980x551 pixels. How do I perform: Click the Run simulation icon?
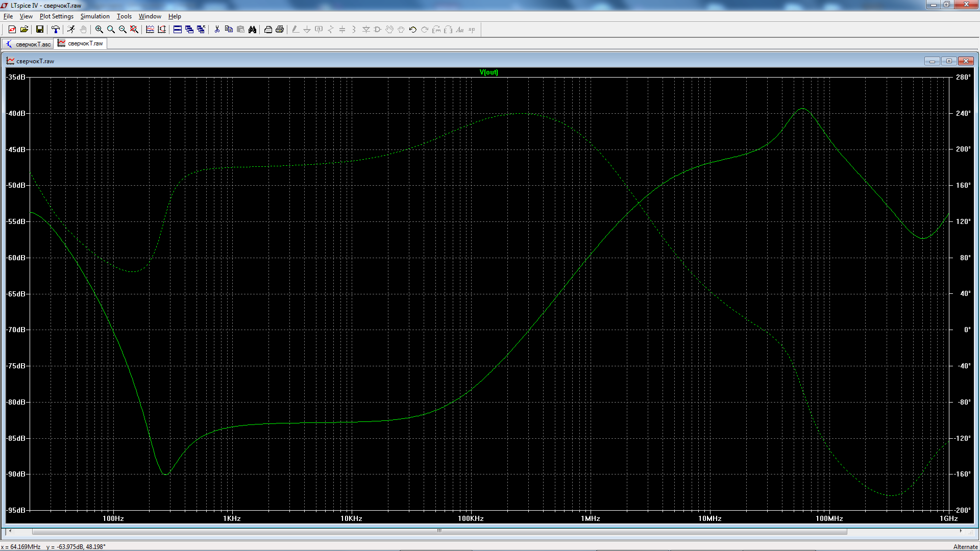tap(71, 30)
